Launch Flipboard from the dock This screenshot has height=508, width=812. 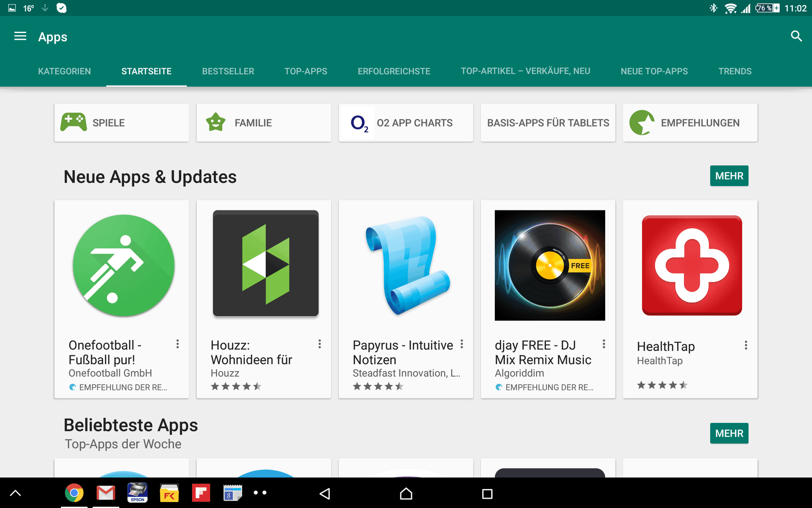[x=201, y=493]
